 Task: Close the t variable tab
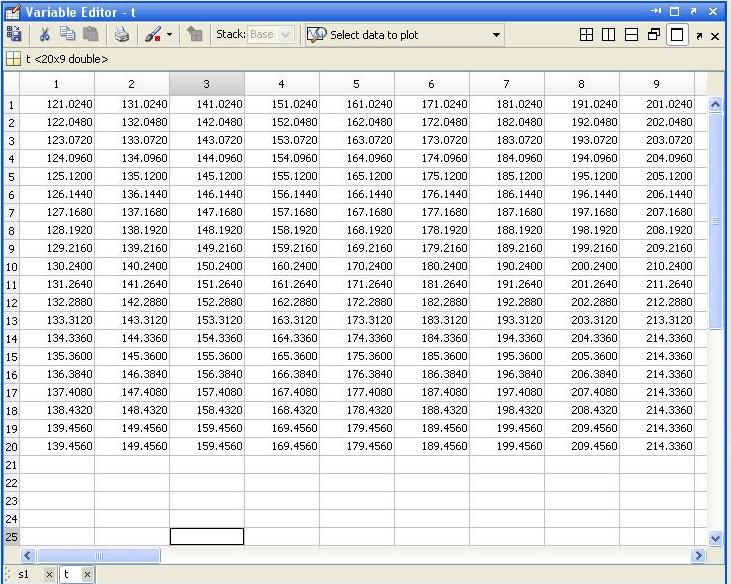click(87, 575)
